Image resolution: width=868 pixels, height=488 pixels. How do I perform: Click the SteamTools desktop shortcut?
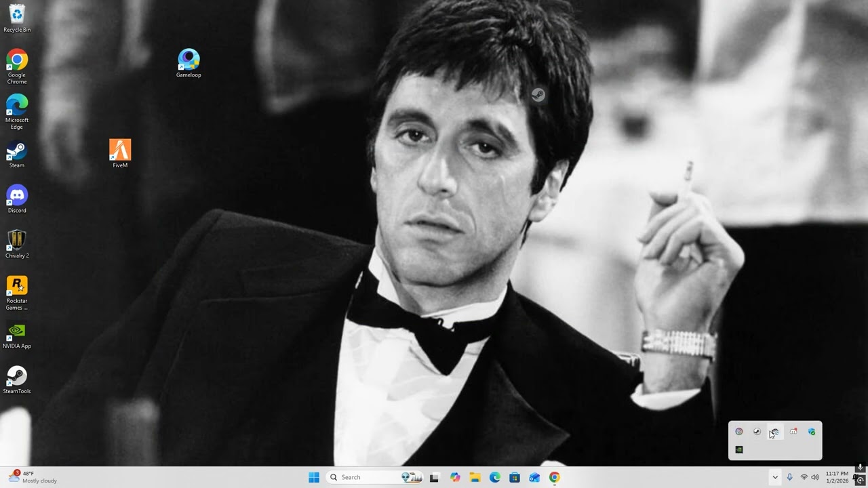pos(17,380)
